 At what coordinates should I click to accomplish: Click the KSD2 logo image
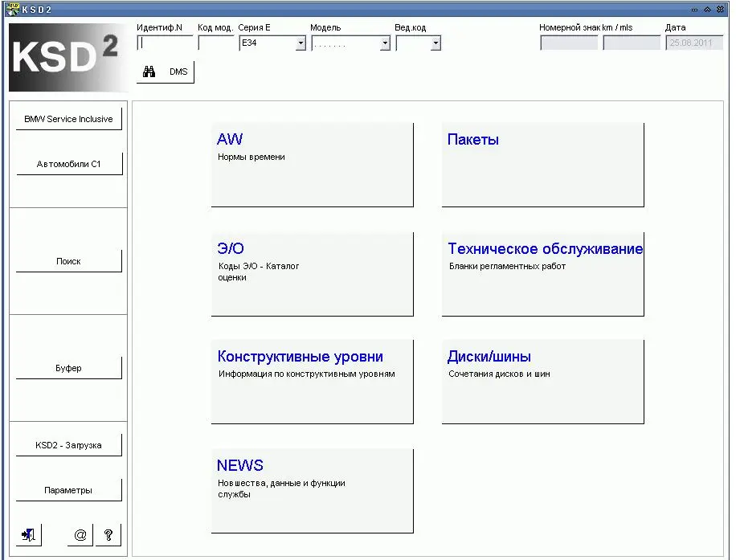[x=68, y=57]
